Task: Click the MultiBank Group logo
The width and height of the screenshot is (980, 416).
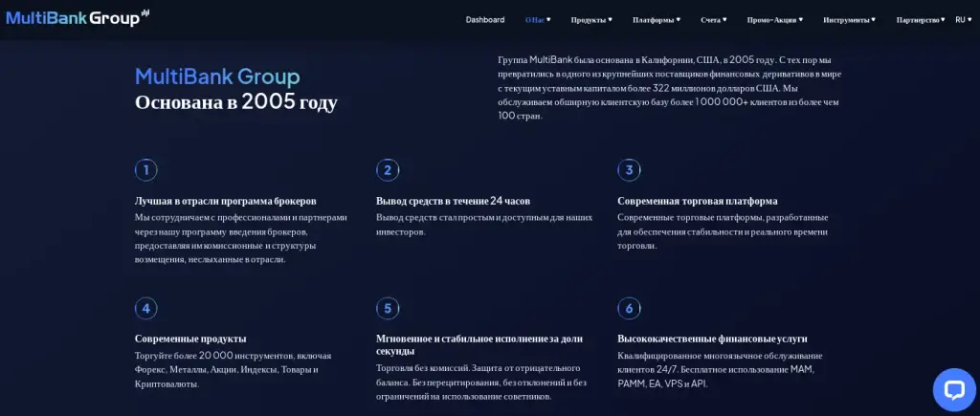Action: [78, 18]
